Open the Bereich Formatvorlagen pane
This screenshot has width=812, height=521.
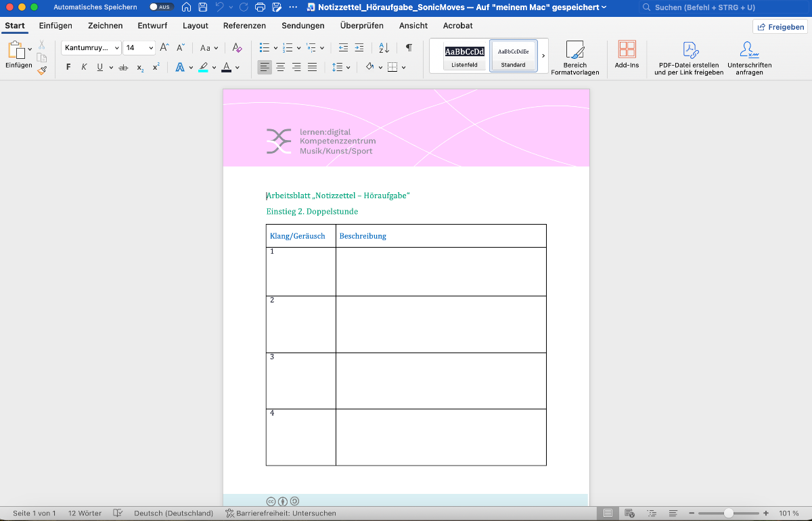574,58
